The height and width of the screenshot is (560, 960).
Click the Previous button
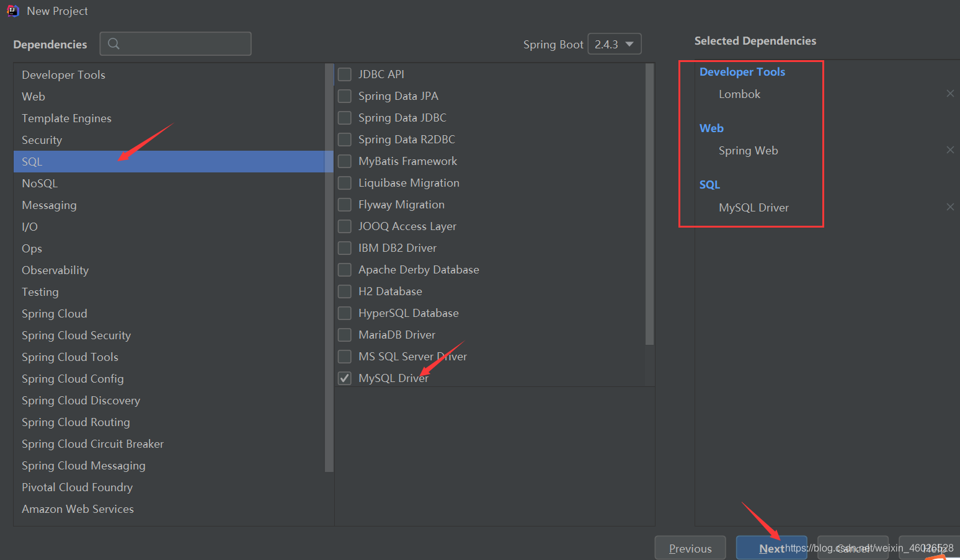[x=690, y=548]
